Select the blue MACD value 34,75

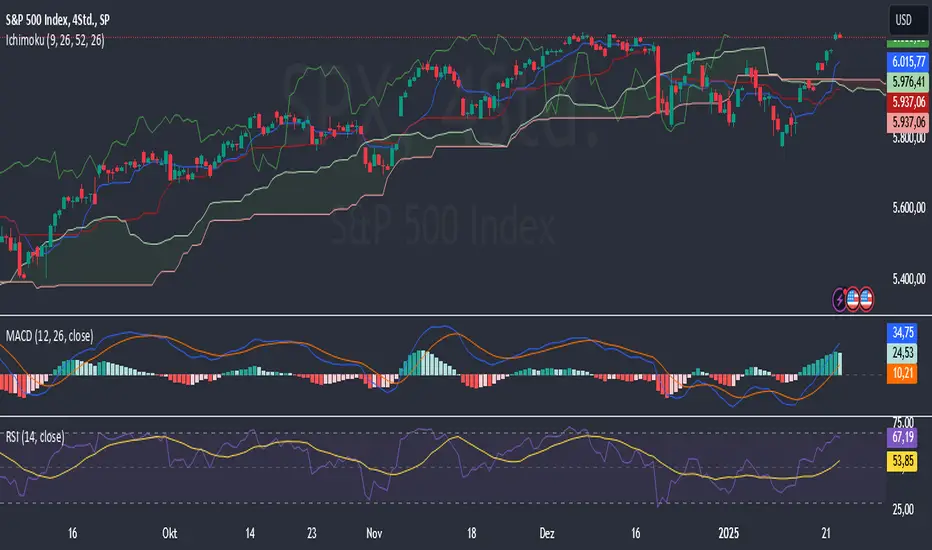click(902, 332)
